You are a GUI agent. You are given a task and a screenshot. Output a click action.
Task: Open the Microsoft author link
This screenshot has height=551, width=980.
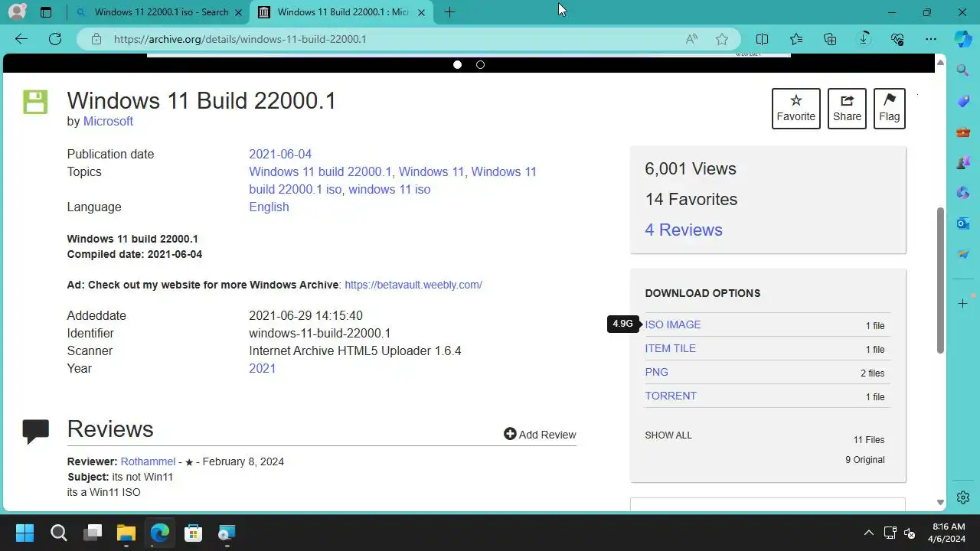108,121
